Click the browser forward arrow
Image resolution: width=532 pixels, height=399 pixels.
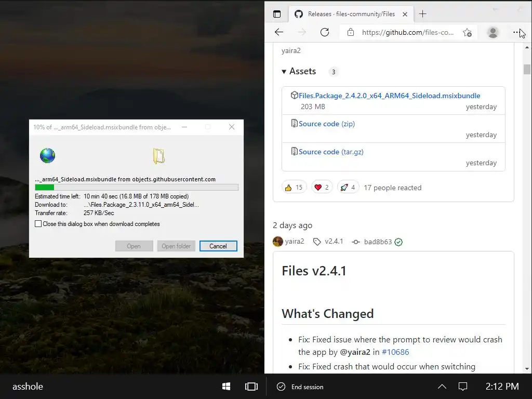(301, 32)
